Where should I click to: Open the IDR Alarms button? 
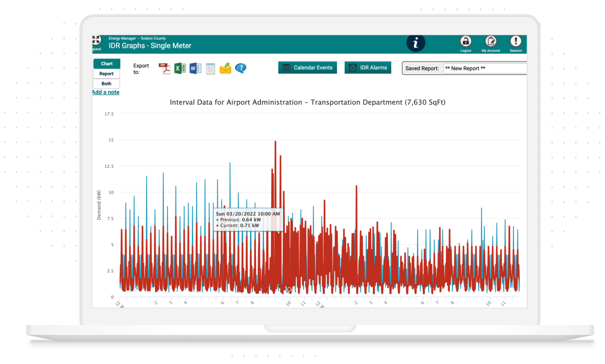(368, 68)
